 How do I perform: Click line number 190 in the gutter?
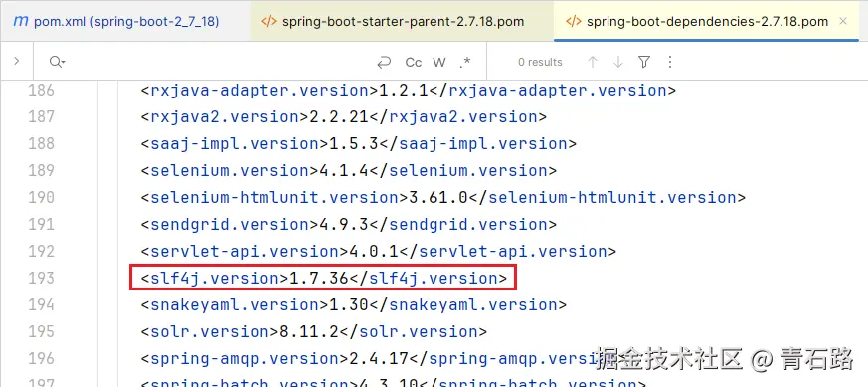(x=41, y=197)
